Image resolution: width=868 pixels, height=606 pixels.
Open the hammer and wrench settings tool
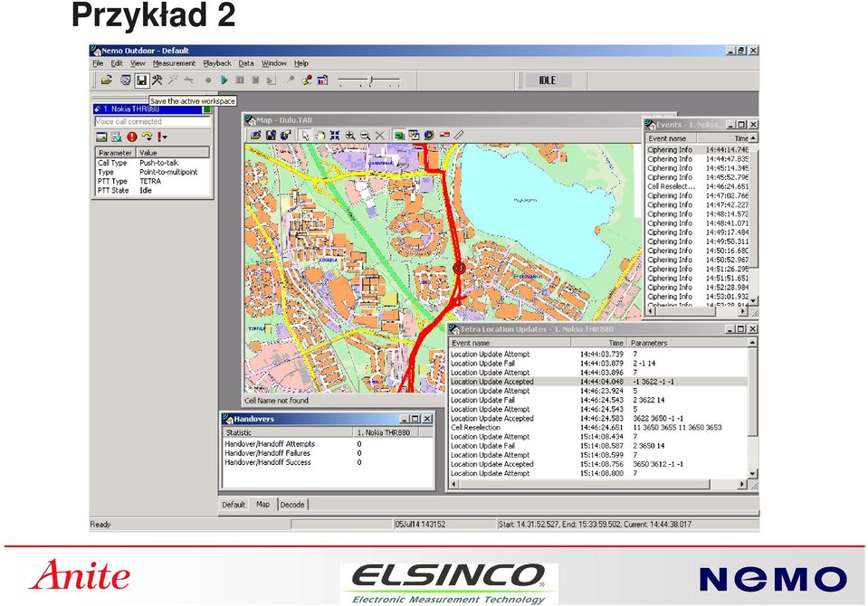click(157, 80)
